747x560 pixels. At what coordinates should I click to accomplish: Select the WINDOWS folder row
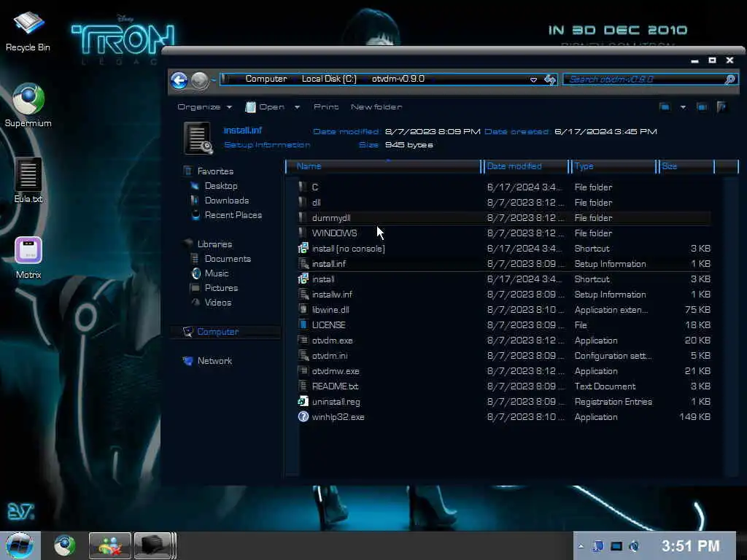(x=503, y=233)
